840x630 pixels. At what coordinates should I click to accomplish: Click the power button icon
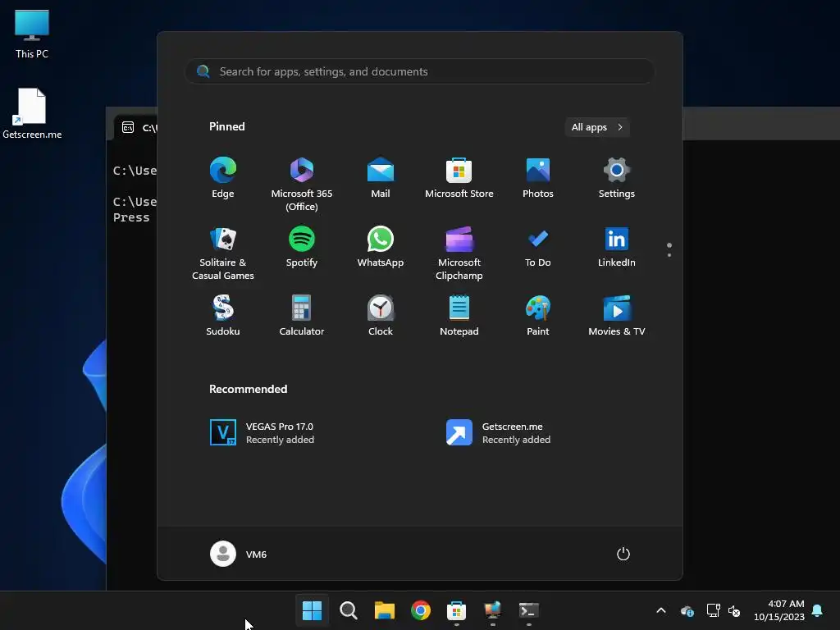click(623, 554)
